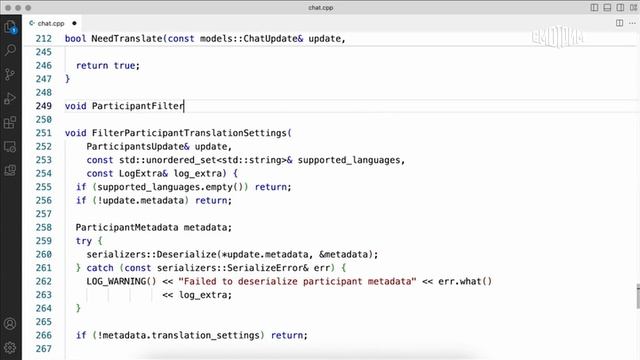The height and width of the screenshot is (360, 640).
Task: Click log_extra parameter on line 254
Action: click(198, 173)
